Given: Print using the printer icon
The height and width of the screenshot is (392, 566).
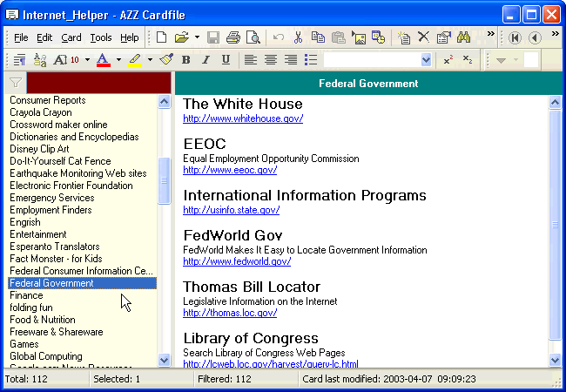Looking at the screenshot, I should pyautogui.click(x=233, y=37).
